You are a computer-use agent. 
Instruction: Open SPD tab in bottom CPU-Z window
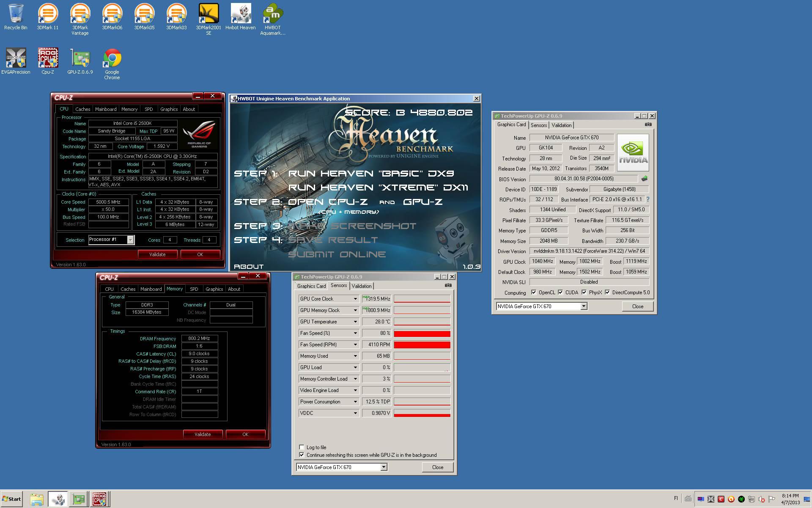194,289
